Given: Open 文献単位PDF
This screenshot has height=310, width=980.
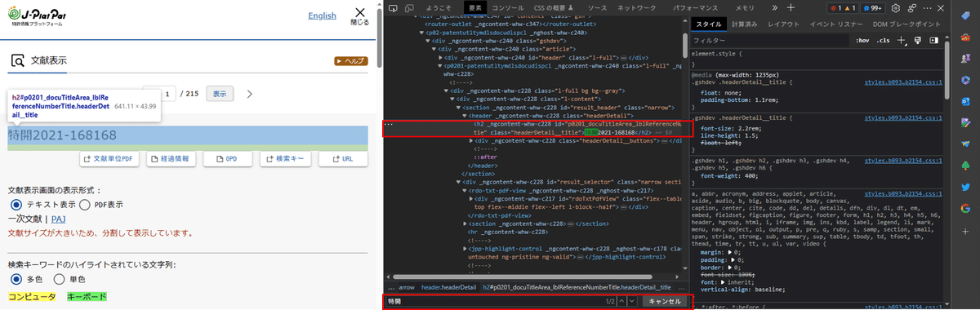Looking at the screenshot, I should [x=109, y=158].
